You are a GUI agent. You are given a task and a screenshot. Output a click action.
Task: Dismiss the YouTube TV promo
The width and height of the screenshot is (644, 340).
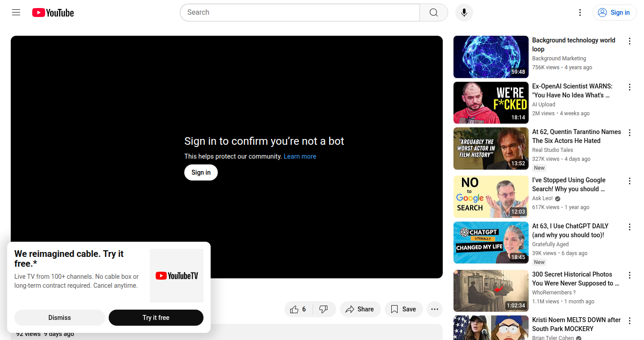[59, 318]
